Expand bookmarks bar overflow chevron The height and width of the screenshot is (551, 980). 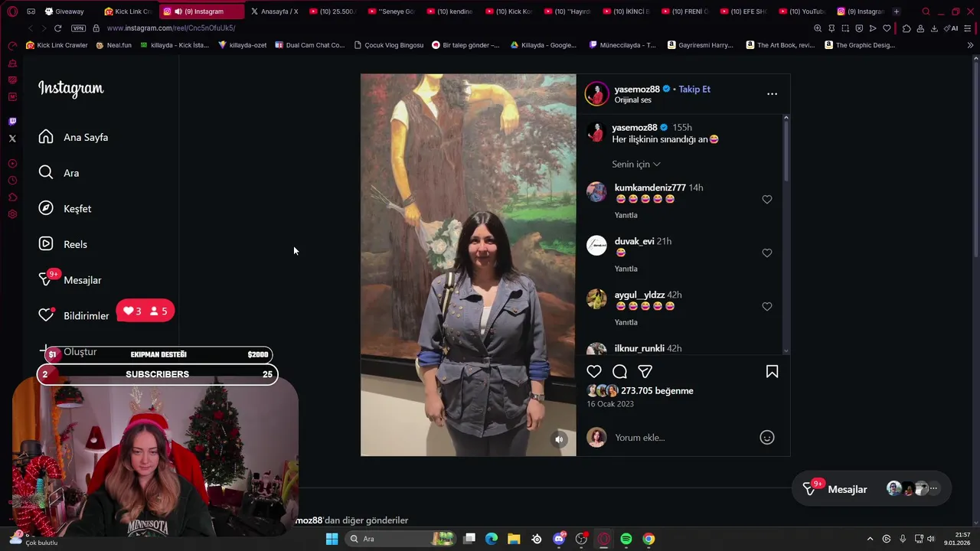(970, 45)
